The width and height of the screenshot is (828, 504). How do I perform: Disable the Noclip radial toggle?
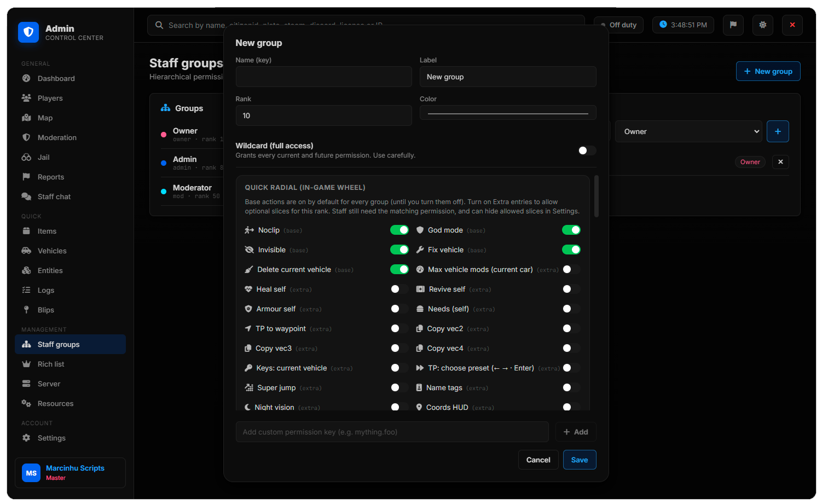[399, 230]
